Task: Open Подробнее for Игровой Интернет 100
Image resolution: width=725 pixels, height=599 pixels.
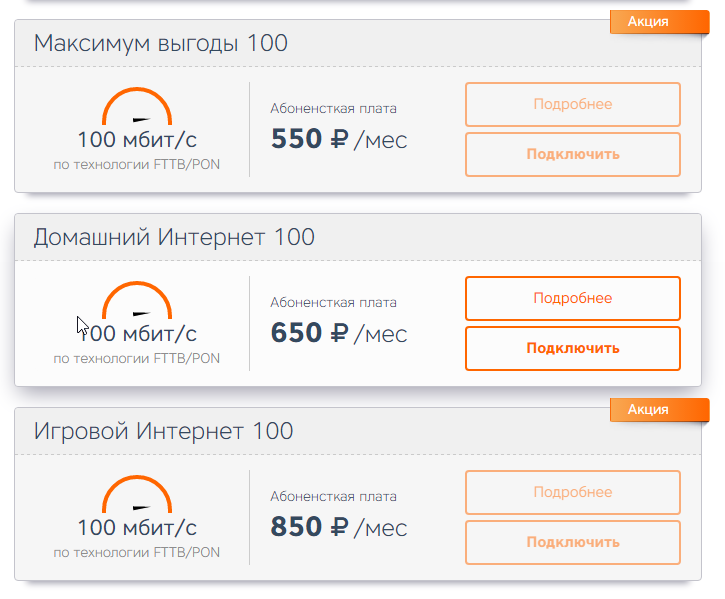Action: point(573,492)
